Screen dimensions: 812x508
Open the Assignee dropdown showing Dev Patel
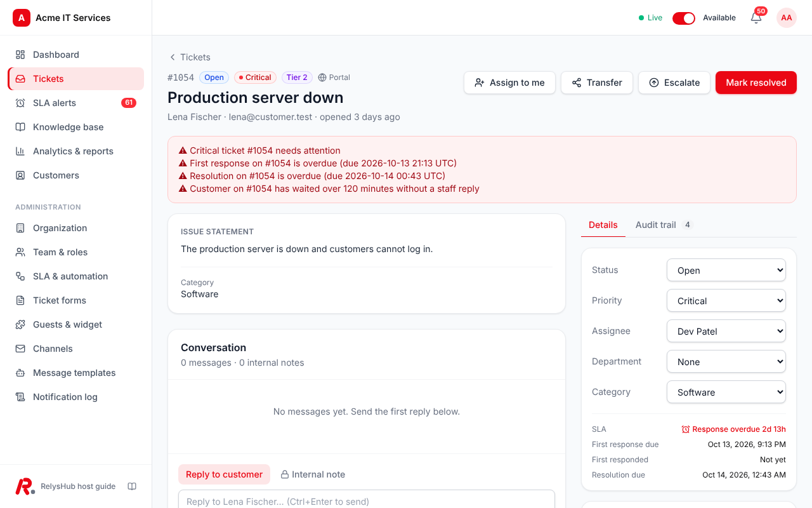726,331
